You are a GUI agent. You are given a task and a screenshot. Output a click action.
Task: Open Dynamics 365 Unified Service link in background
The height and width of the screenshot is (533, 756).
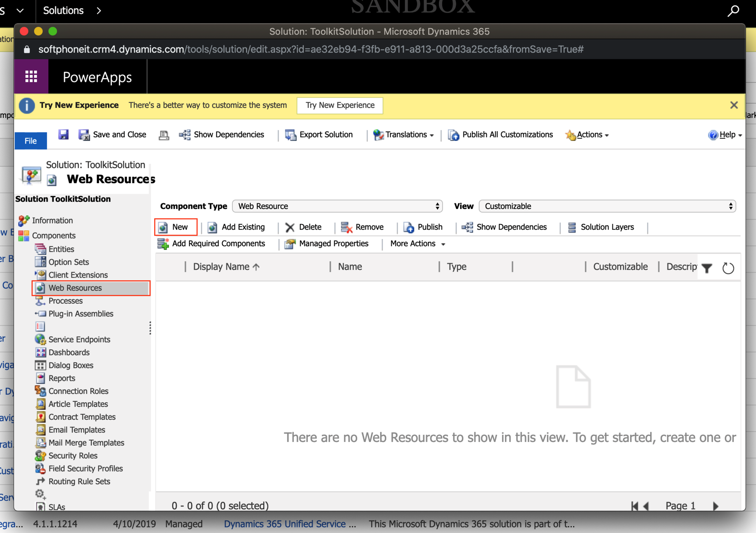coord(290,524)
